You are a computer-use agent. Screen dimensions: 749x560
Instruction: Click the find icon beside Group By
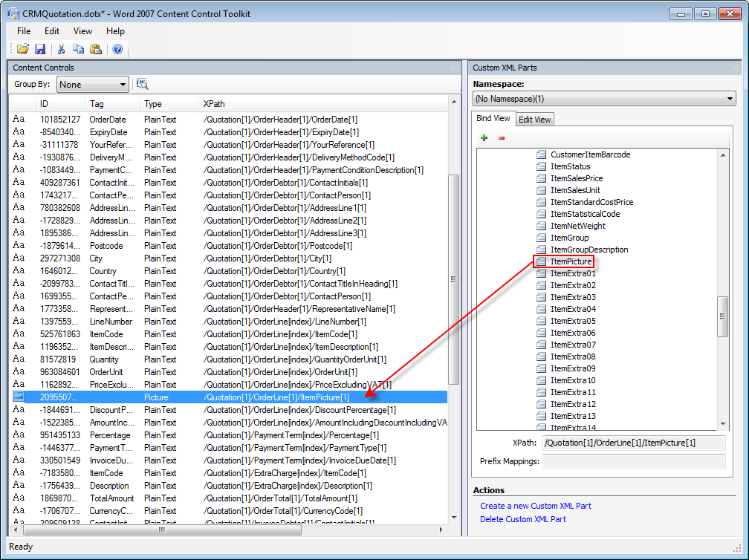pos(143,84)
